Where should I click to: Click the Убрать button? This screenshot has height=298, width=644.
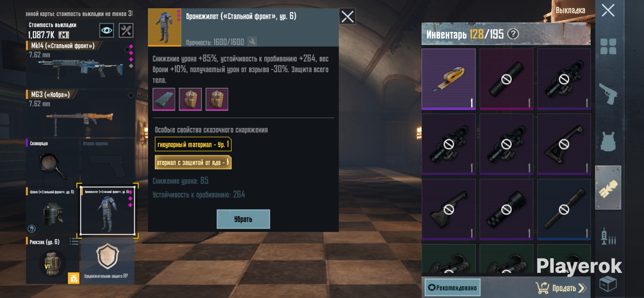(243, 219)
